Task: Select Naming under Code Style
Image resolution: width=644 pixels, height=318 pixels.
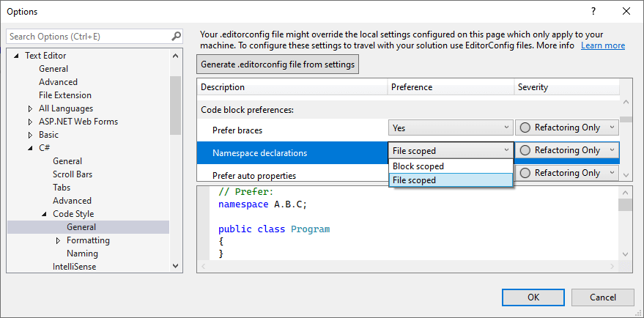Action: pyautogui.click(x=82, y=254)
